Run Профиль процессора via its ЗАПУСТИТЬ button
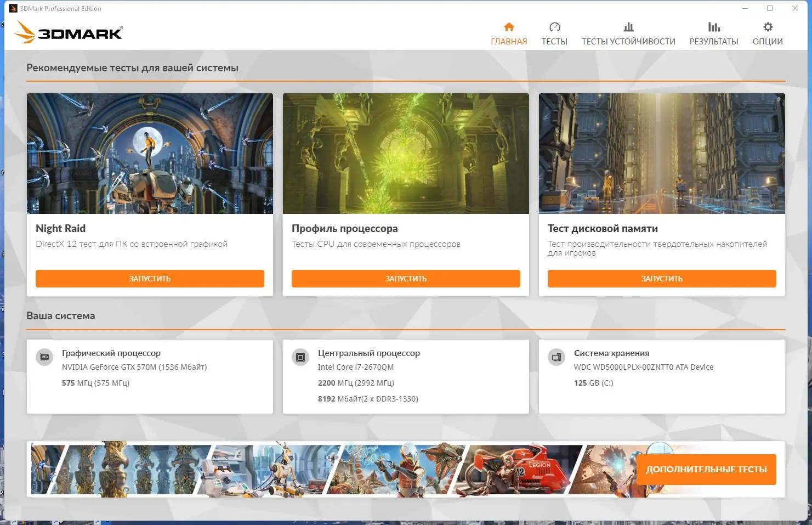This screenshot has height=525, width=812. [406, 279]
